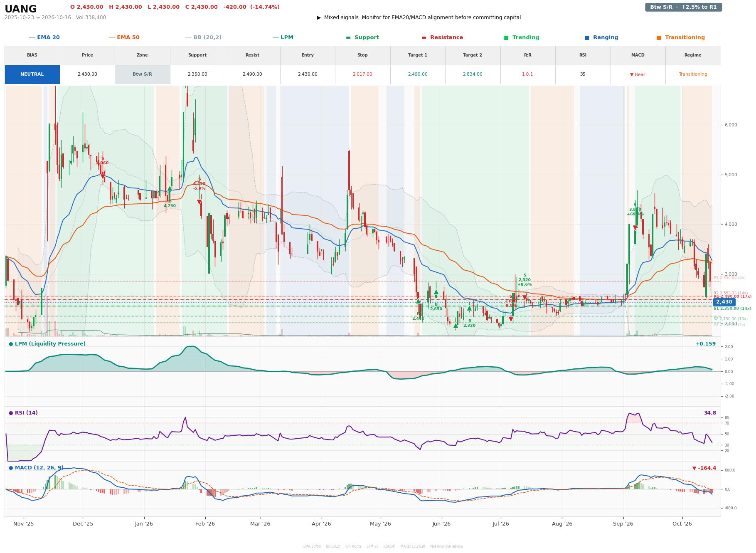Click the MACD (12, 26, 9) panel title
Screen dimensions: 756x553
[x=36, y=468]
